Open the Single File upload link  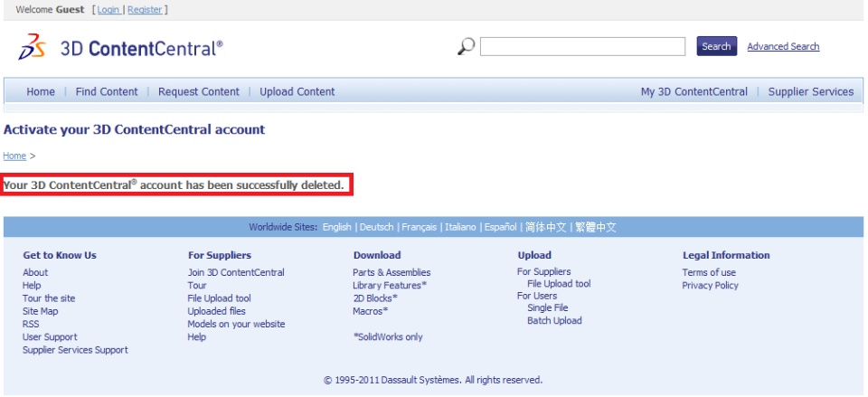click(548, 307)
